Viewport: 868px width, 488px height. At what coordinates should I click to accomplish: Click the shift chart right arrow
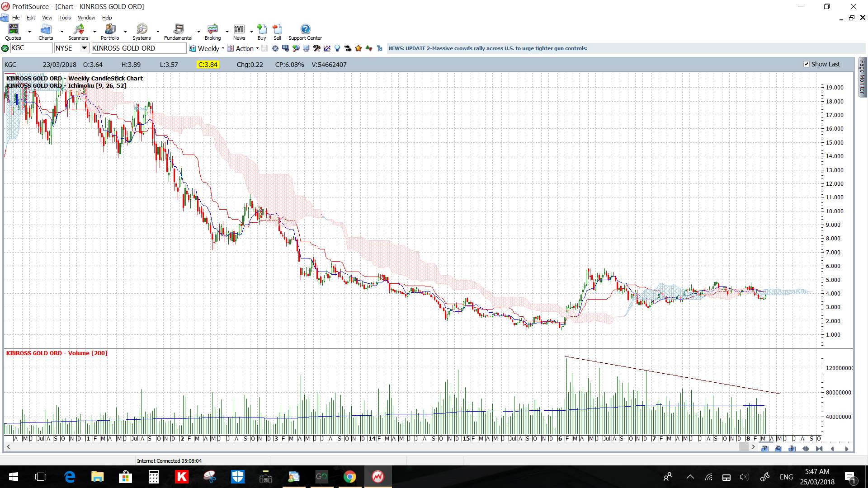pos(846,449)
